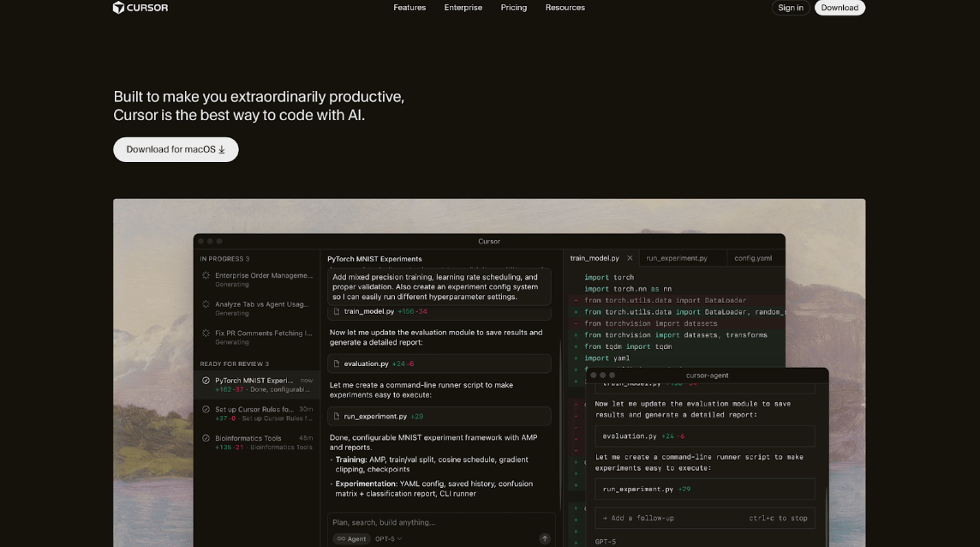Image resolution: width=980 pixels, height=547 pixels.
Task: Open evaluation.py file chip in chat panel
Action: [439, 364]
